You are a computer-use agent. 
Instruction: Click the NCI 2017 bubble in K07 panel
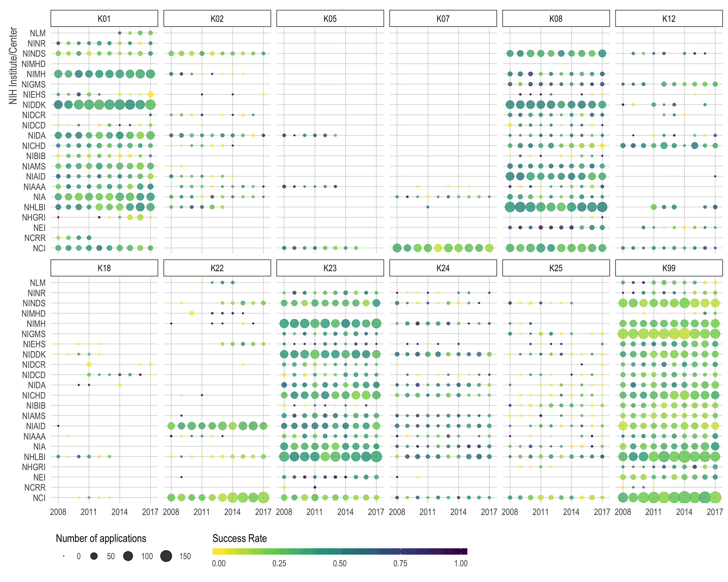click(489, 248)
